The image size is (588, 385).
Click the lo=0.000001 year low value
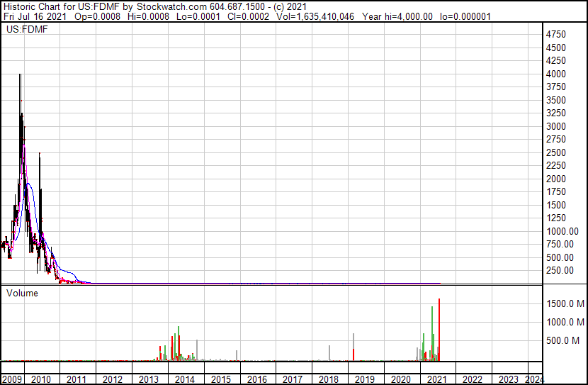pyautogui.click(x=465, y=16)
